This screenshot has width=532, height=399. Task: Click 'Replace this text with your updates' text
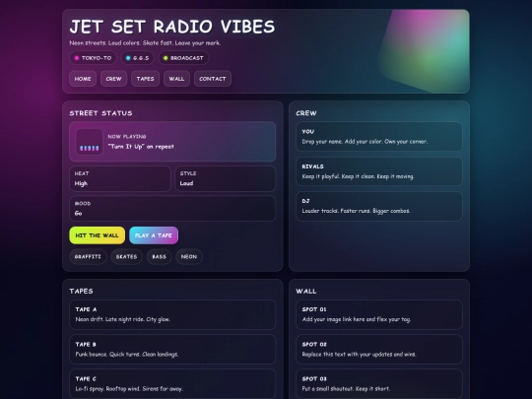(x=359, y=355)
